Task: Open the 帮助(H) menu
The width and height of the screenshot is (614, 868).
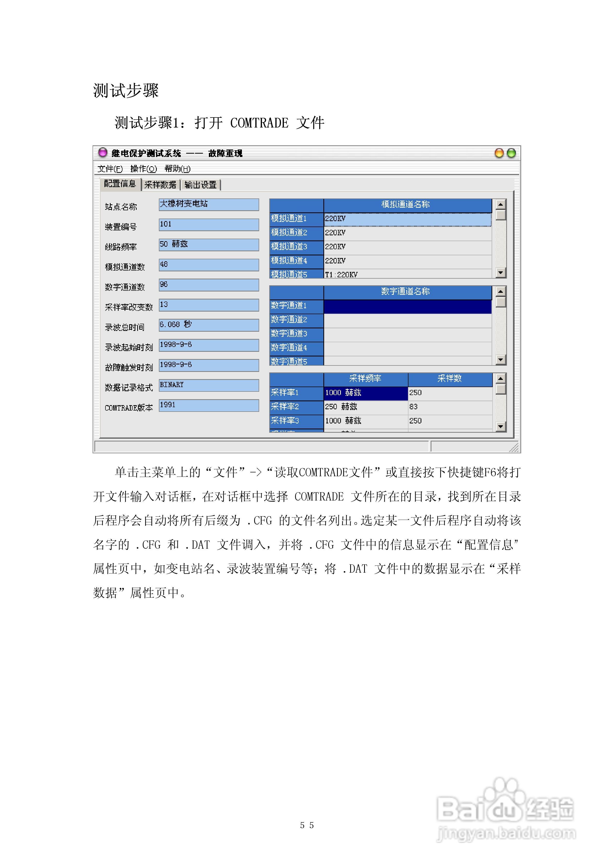Action: point(177,169)
